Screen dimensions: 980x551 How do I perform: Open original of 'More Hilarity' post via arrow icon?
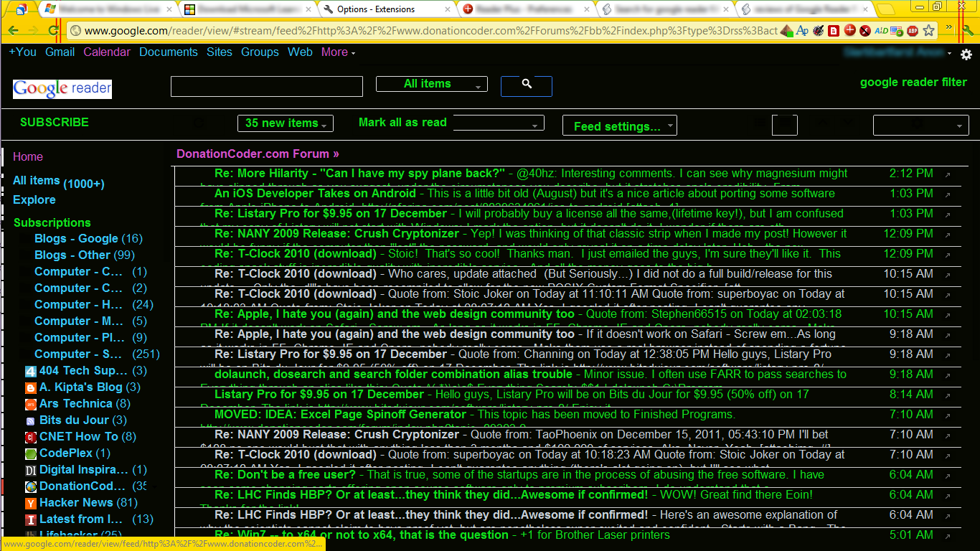[x=947, y=175]
